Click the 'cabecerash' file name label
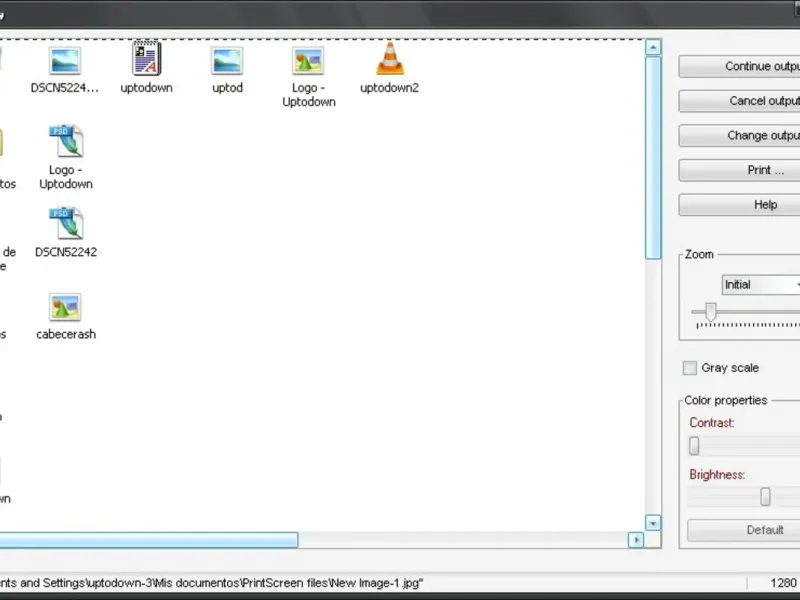The height and width of the screenshot is (600, 800). [x=66, y=334]
